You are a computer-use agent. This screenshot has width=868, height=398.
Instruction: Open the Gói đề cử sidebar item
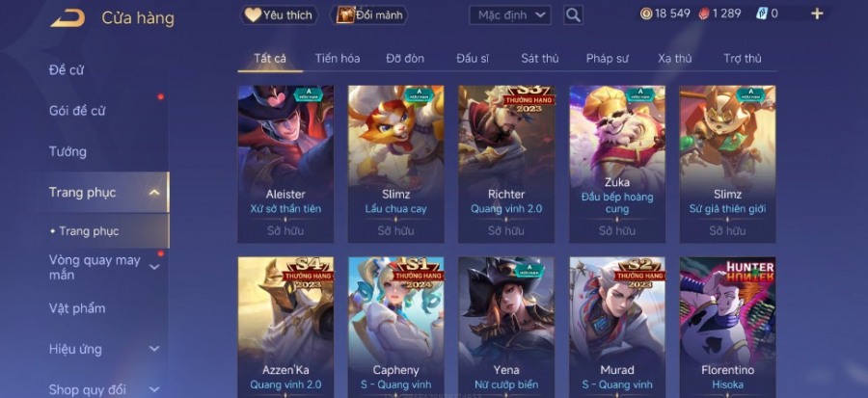(77, 111)
